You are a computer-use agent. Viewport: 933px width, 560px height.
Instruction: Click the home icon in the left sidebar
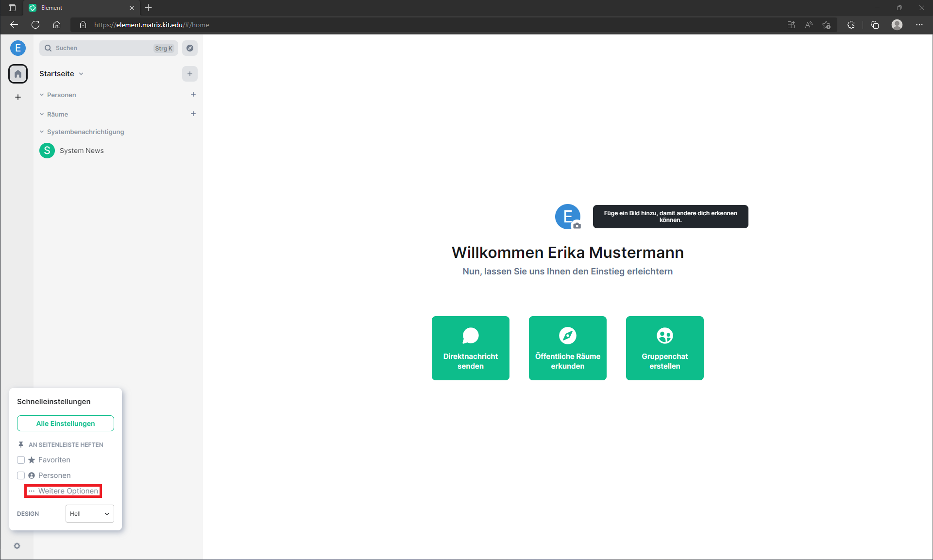pyautogui.click(x=18, y=73)
